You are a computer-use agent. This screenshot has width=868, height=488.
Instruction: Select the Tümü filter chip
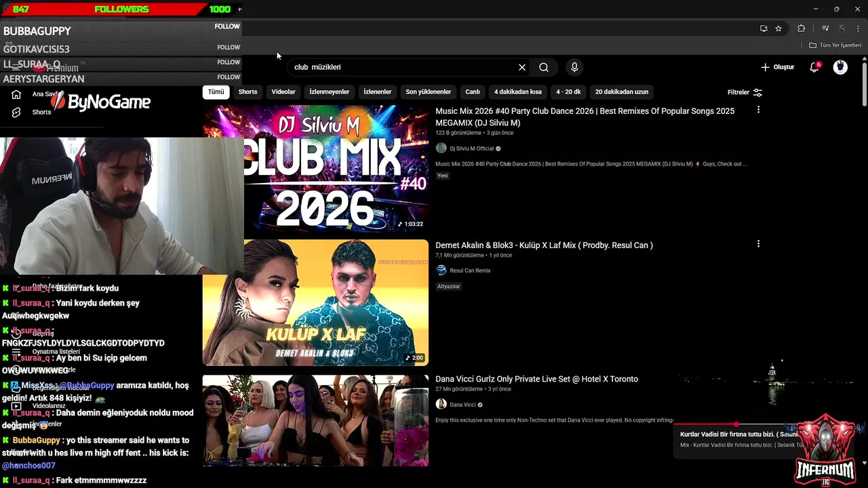click(x=216, y=92)
